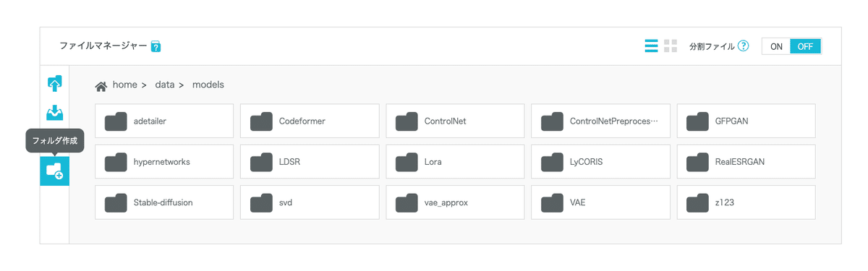Switch to grid view icon
Viewport: 868px width, 271px height.
click(671, 46)
